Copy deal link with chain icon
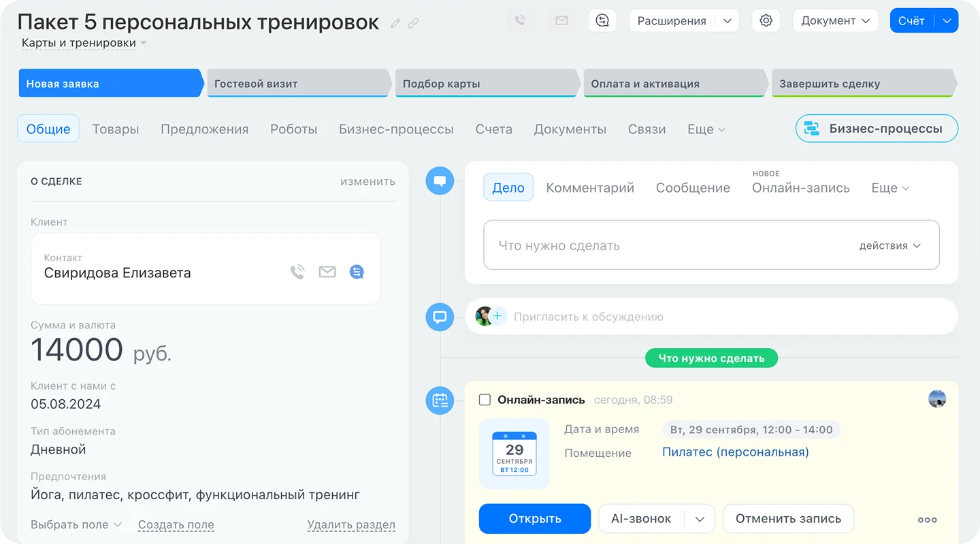 (x=413, y=23)
